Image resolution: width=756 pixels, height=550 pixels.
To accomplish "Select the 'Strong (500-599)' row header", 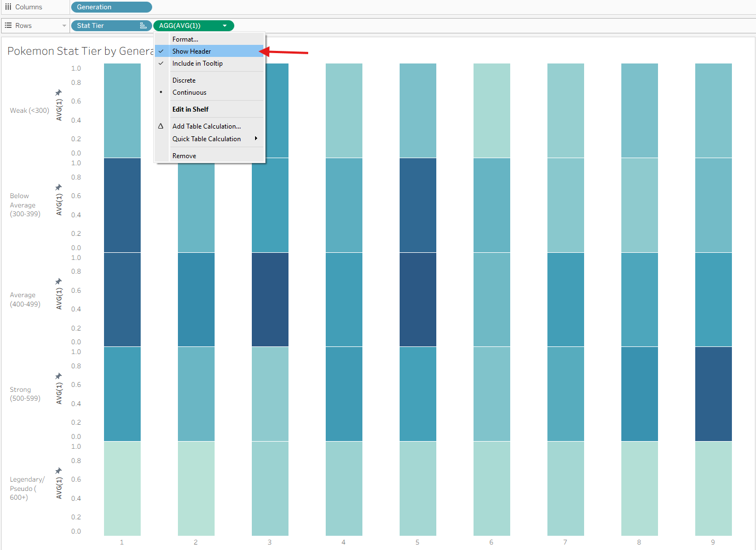I will click(25, 394).
